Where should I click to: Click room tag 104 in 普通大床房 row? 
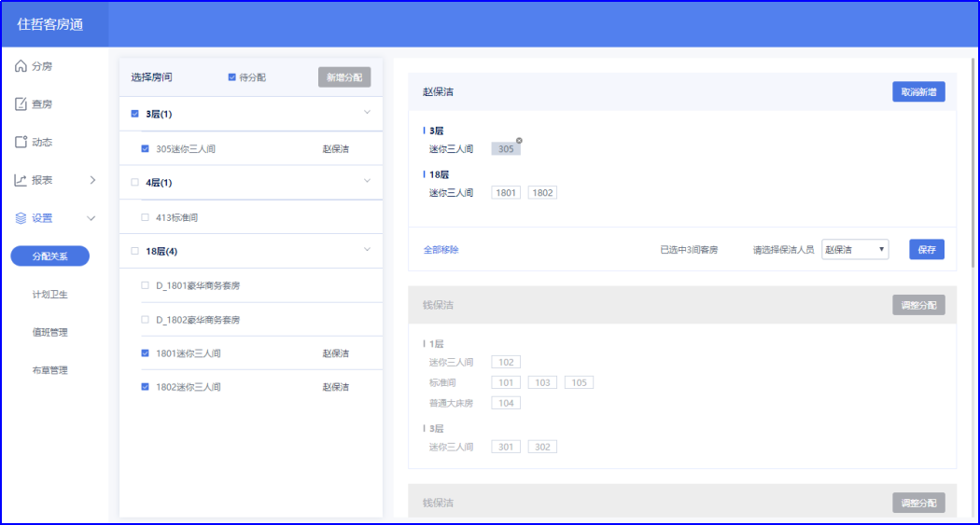(x=506, y=403)
